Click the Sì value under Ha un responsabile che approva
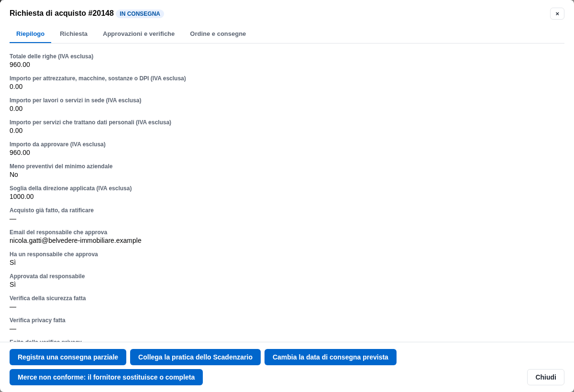This screenshot has height=392, width=574. (x=12, y=262)
